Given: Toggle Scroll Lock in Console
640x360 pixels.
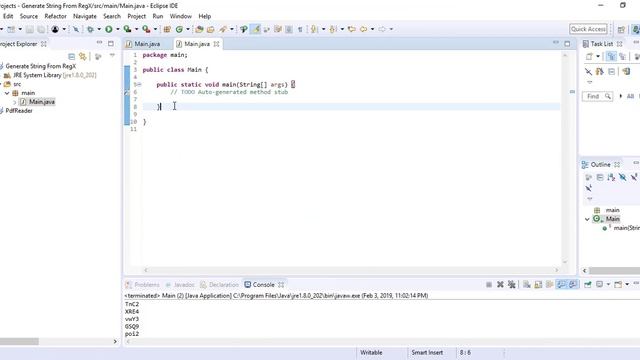Looking at the screenshot, I should [538, 284].
